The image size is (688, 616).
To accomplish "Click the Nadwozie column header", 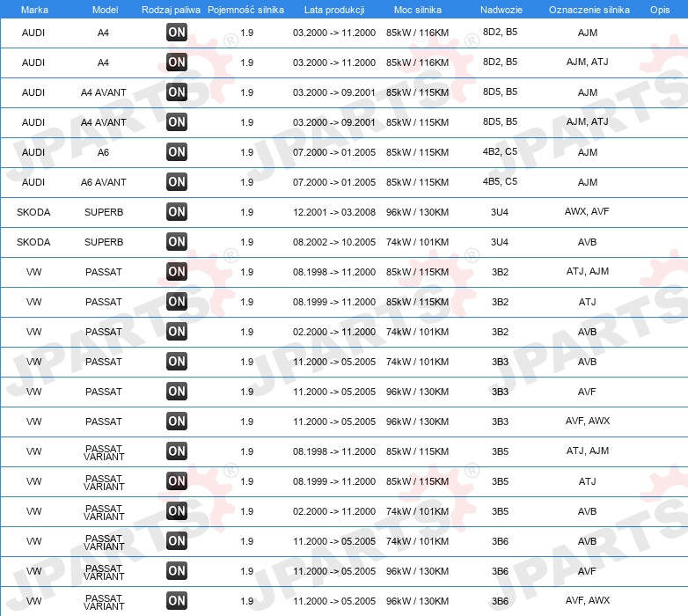I will (501, 10).
